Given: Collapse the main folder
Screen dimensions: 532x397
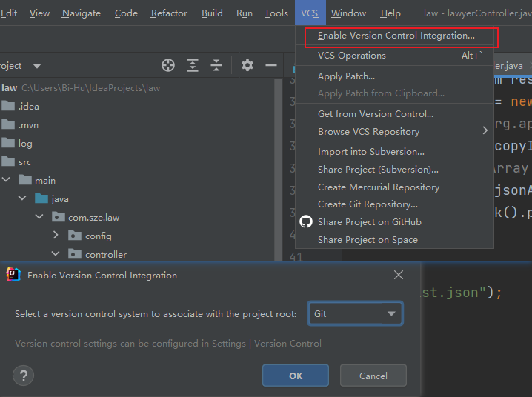Looking at the screenshot, I should point(6,180).
